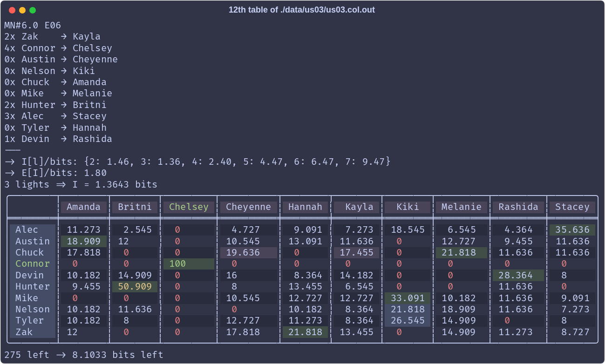The width and height of the screenshot is (605, 364).
Task: Click the line '0x Austin → Cheyenne'
Action: pyautogui.click(x=61, y=59)
